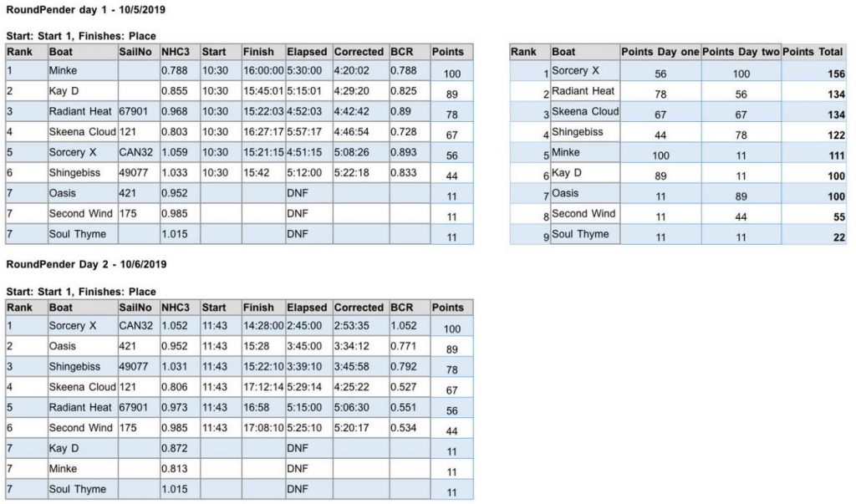Select Shingebiss corrected time 3:45:58
The width and height of the screenshot is (856, 504).
[x=360, y=366]
